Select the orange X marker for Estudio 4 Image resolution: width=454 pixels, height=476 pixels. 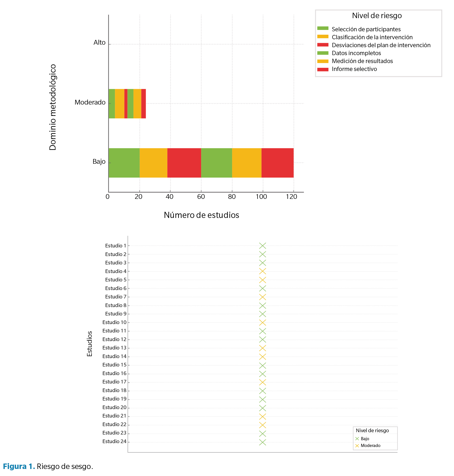pos(262,271)
